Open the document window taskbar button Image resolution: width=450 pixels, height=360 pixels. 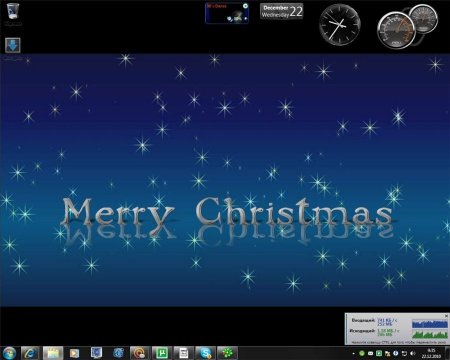184,353
